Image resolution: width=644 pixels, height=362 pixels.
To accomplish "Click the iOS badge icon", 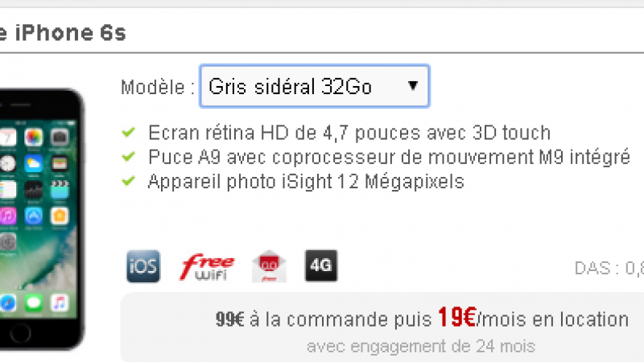I will (x=143, y=266).
